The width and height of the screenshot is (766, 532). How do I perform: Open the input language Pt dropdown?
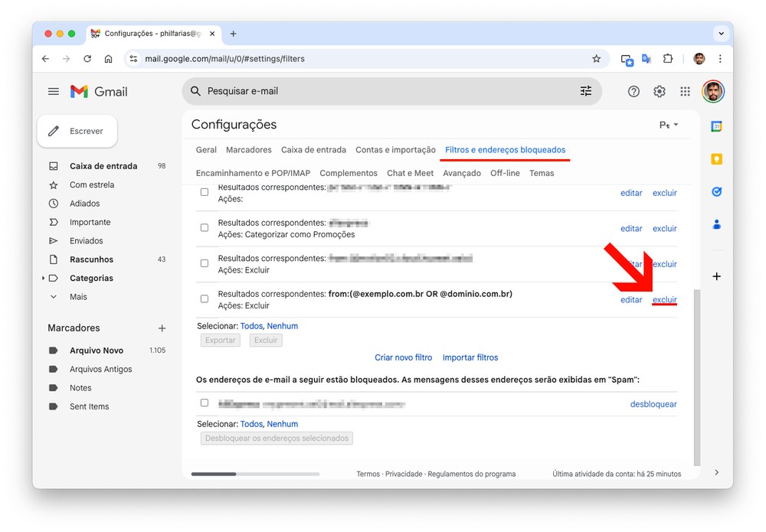pyautogui.click(x=669, y=125)
